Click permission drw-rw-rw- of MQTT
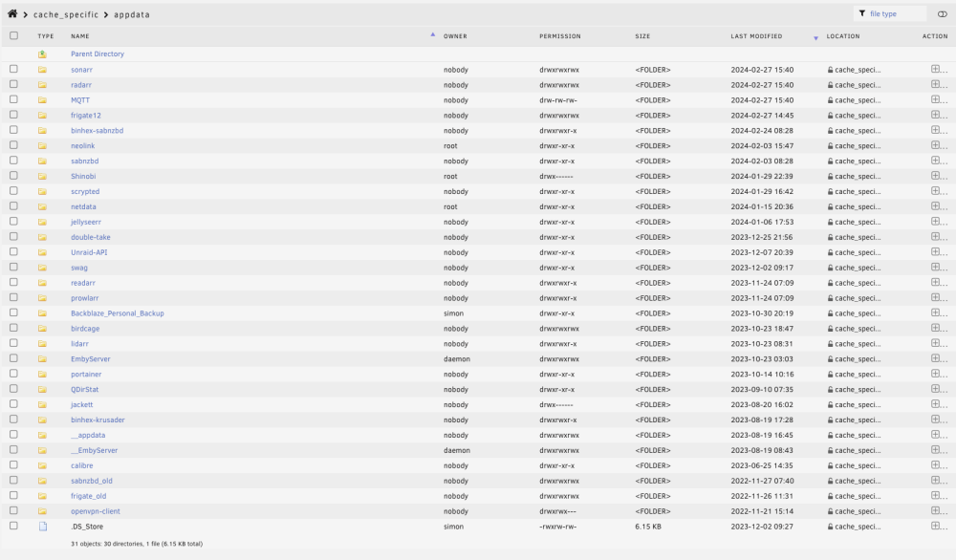Screen dimensions: 956x560 click(558, 100)
